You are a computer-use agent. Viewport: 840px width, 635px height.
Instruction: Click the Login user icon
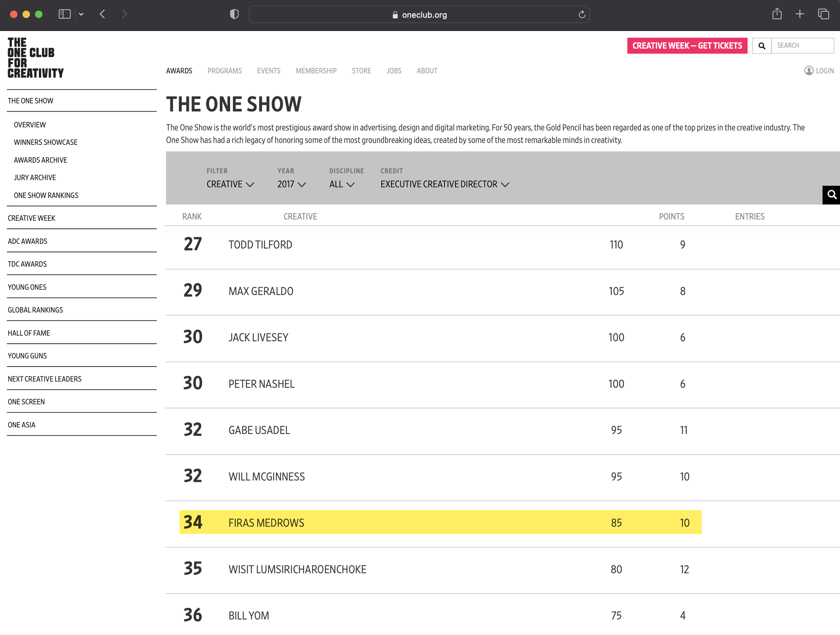(x=808, y=71)
